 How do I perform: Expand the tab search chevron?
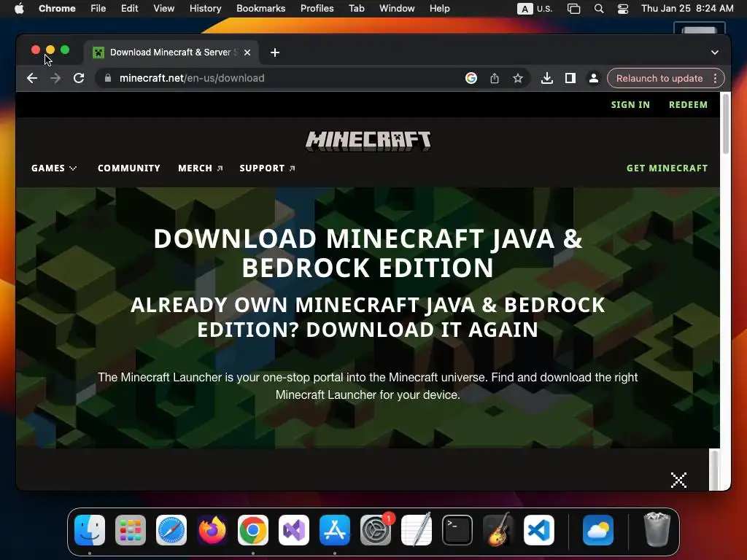tap(715, 52)
